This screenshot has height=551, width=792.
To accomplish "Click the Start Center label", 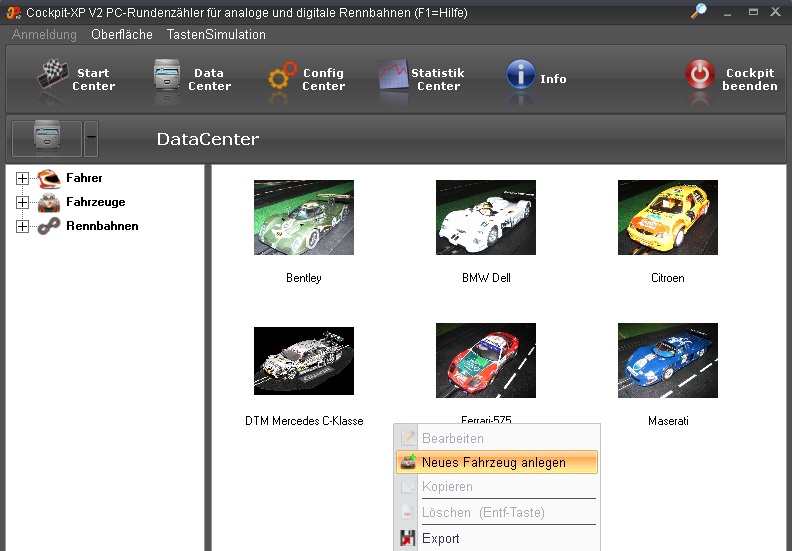I will click(x=93, y=79).
